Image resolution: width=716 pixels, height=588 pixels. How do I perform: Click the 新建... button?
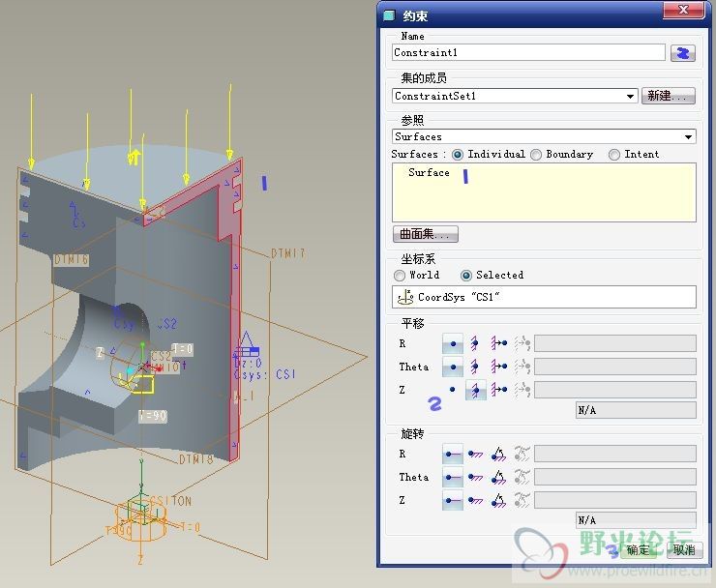click(x=668, y=96)
